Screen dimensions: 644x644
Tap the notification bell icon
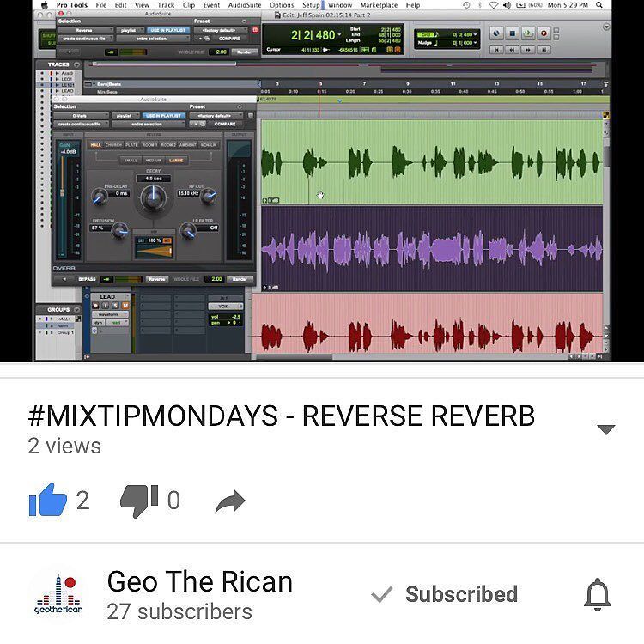[x=598, y=594]
